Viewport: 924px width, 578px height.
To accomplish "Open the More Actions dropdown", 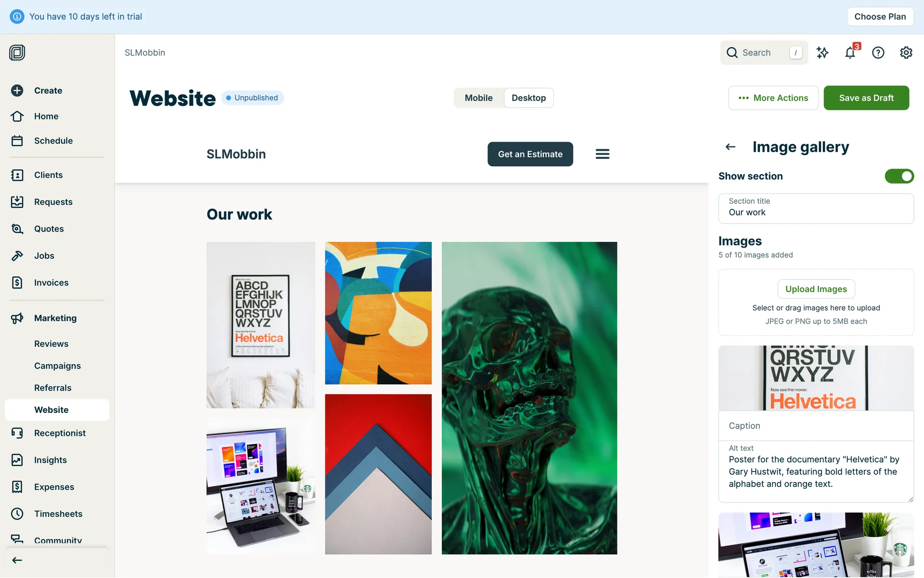I will tap(773, 98).
